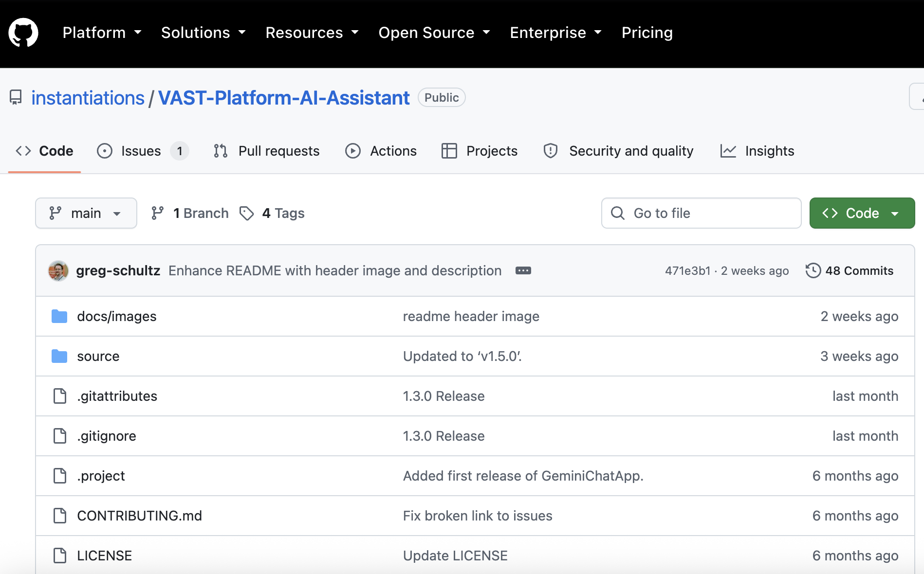The width and height of the screenshot is (924, 574).
Task: Open the .project file
Action: point(101,476)
